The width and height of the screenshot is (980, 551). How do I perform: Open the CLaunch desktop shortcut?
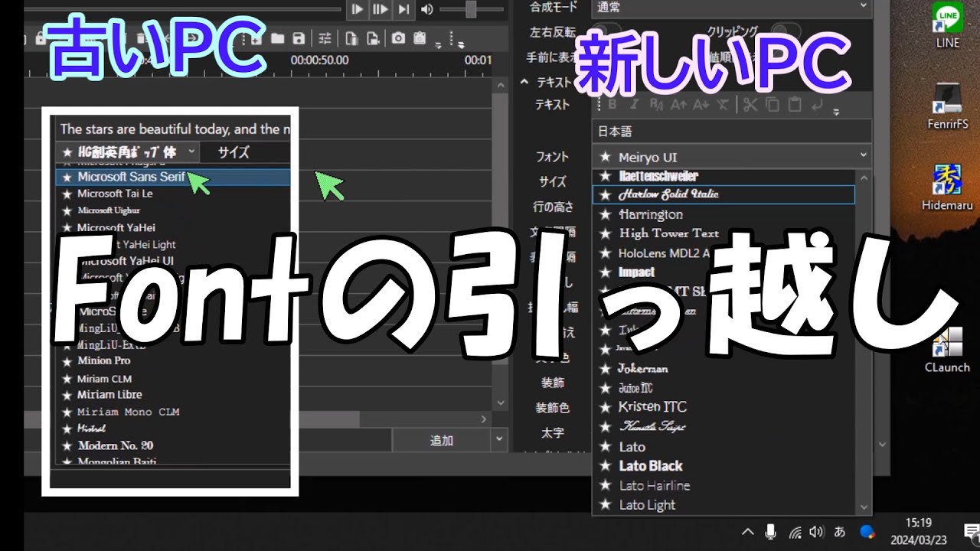click(947, 349)
